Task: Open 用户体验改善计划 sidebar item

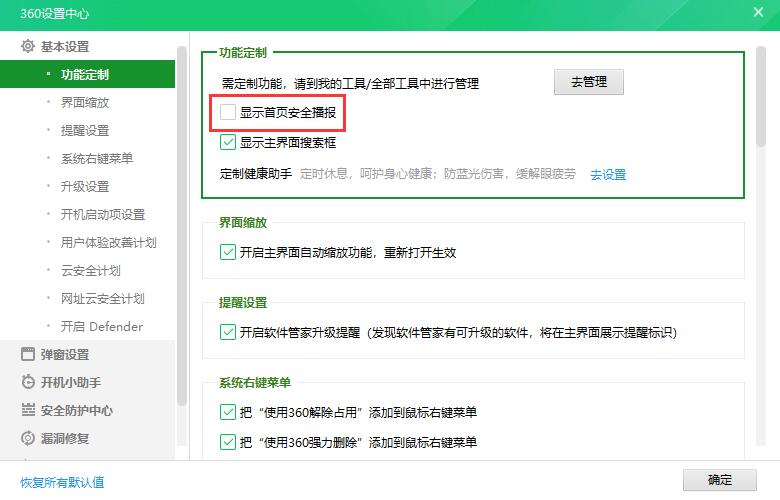Action: coord(109,242)
